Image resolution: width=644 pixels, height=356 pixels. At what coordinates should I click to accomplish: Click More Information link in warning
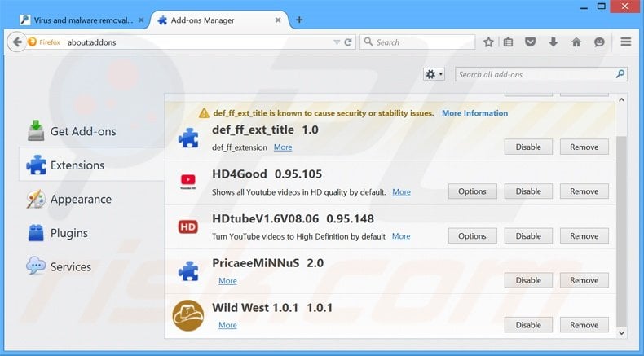tap(474, 113)
